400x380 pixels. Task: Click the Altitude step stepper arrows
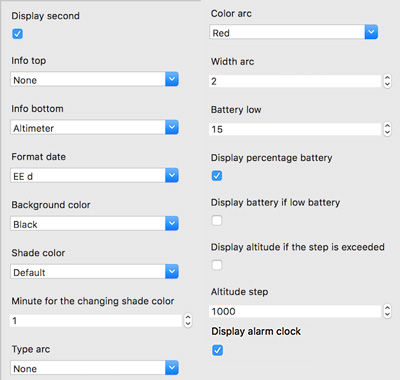pos(387,311)
